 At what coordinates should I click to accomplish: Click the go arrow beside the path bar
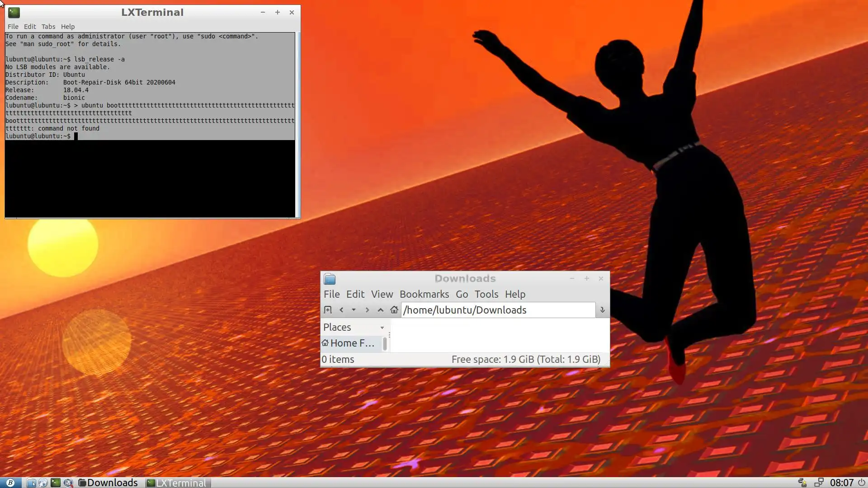click(602, 310)
